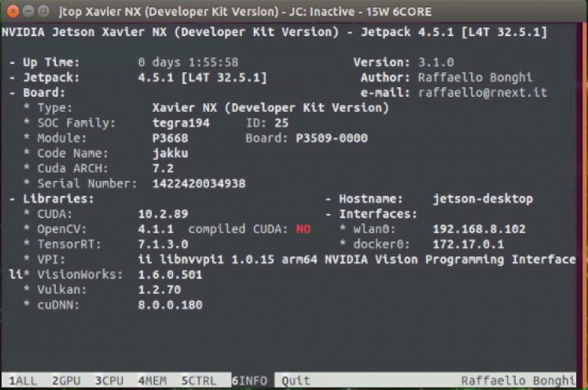The width and height of the screenshot is (588, 390).
Task: Click the serial number 1422420034938
Action: coord(199,183)
